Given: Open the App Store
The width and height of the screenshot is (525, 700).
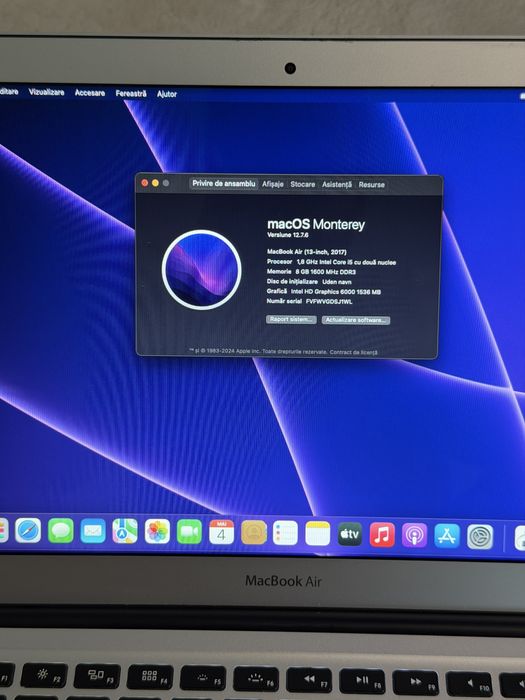Looking at the screenshot, I should click(447, 536).
